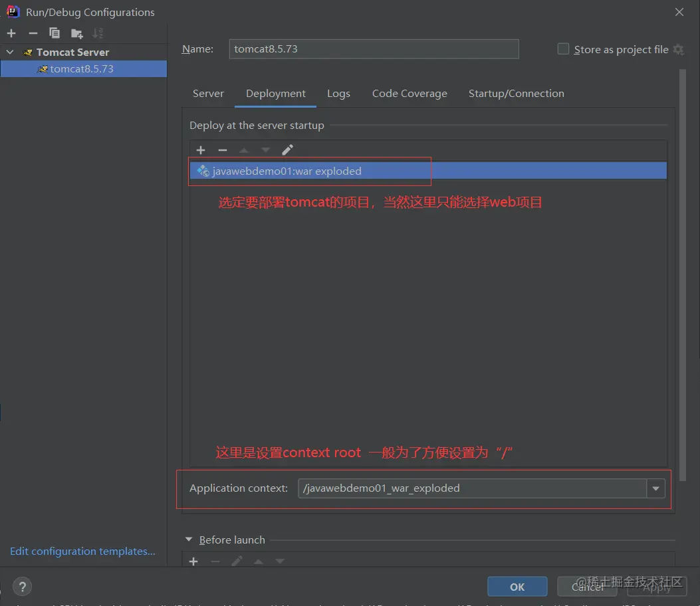Collapse the Before launch section
Image resolution: width=700 pixels, height=606 pixels.
(189, 540)
